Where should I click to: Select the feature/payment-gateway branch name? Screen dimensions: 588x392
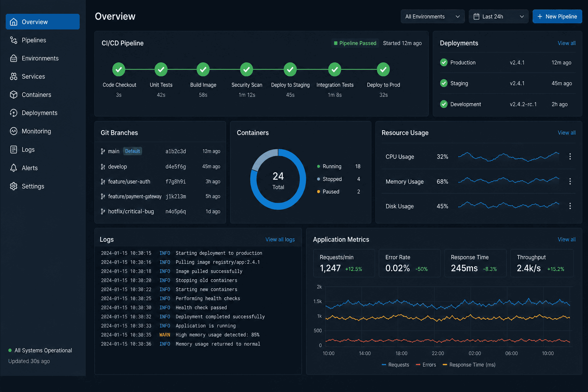coord(135,196)
